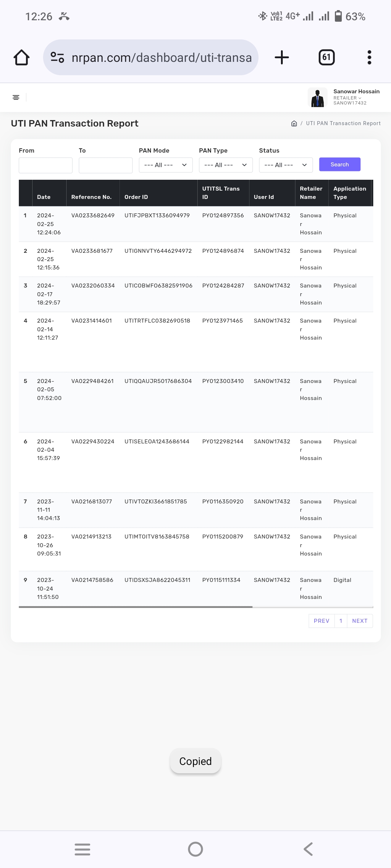Viewport: 391px width, 868px height.
Task: Select page 1 in pagination
Action: click(341, 621)
